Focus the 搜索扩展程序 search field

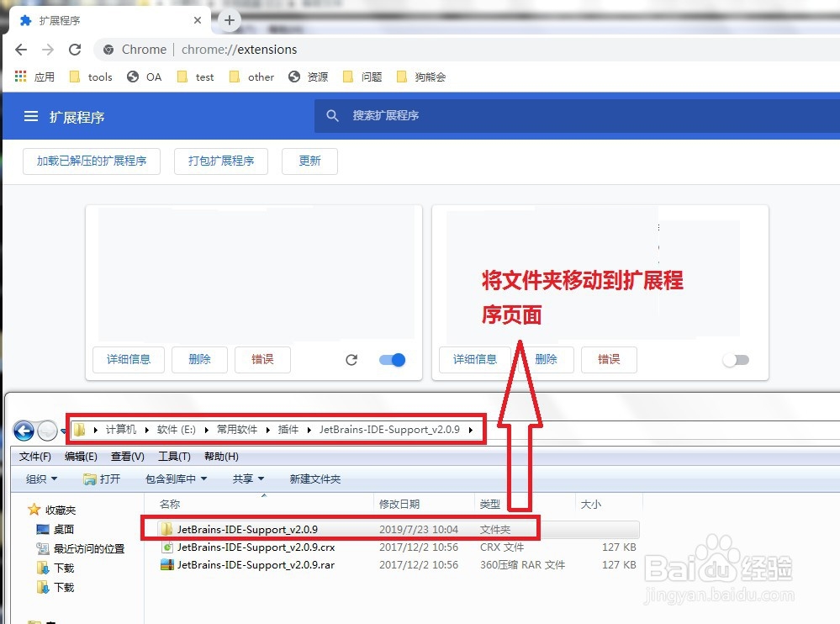(x=577, y=116)
